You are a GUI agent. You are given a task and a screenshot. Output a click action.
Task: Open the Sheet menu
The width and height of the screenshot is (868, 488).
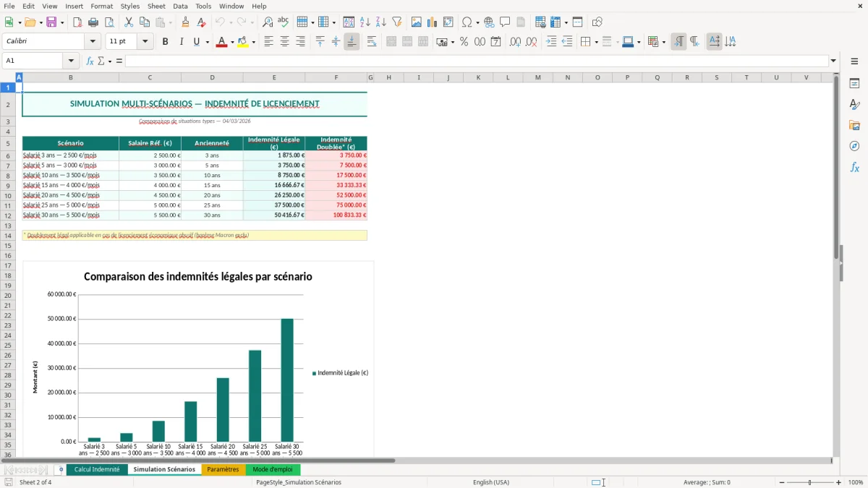tap(156, 6)
